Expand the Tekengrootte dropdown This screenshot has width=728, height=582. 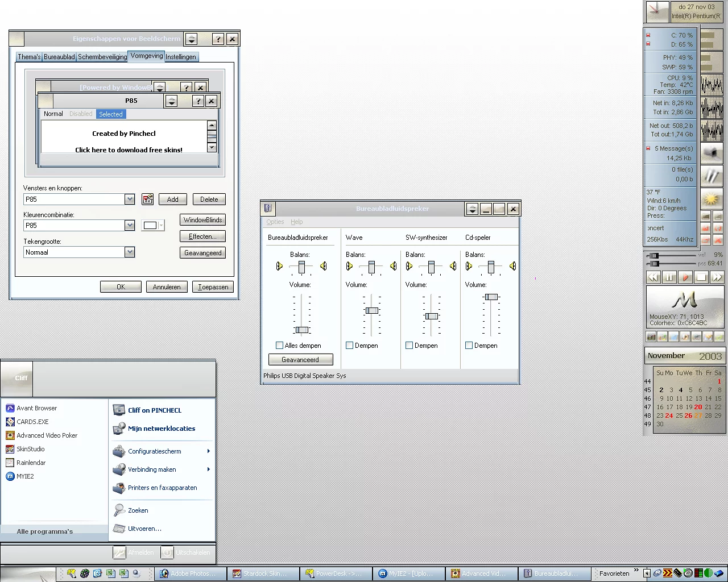[x=130, y=252]
